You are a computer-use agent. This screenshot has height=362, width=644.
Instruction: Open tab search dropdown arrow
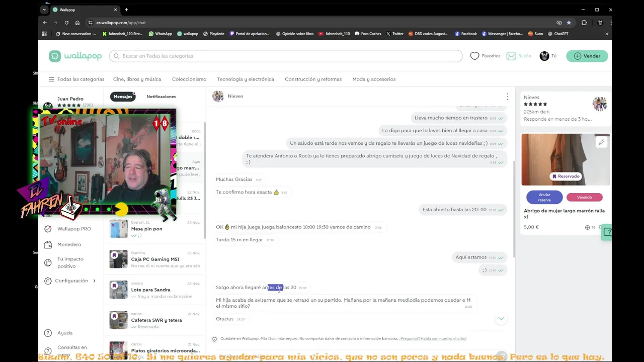coord(44,10)
